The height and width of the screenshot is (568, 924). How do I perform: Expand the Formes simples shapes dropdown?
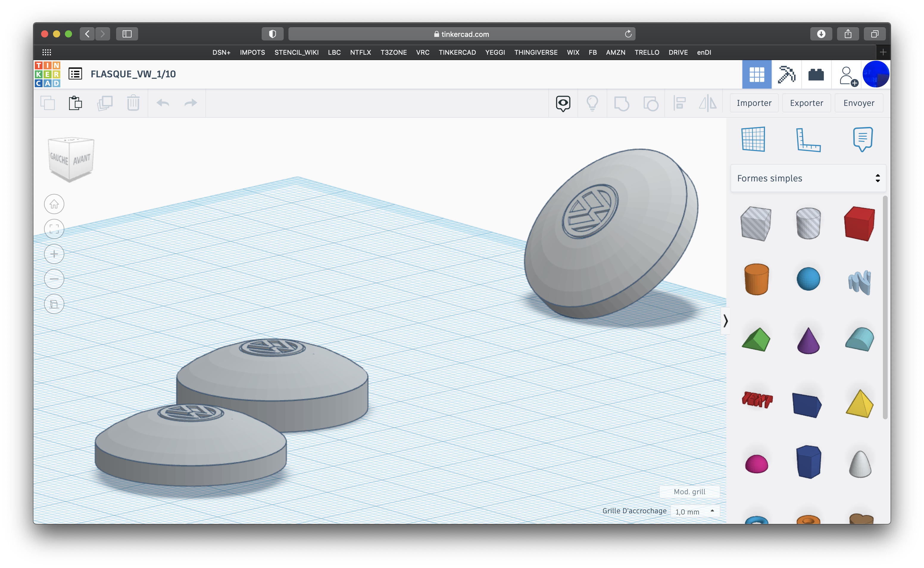click(808, 178)
